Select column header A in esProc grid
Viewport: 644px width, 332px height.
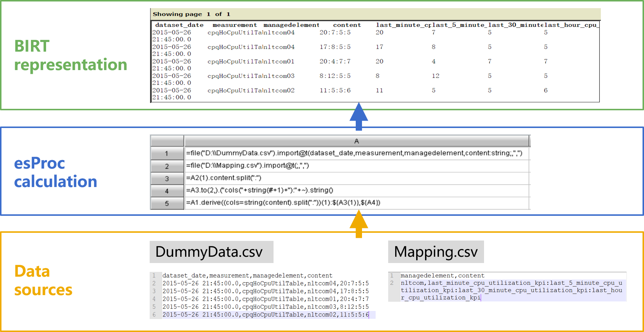356,141
